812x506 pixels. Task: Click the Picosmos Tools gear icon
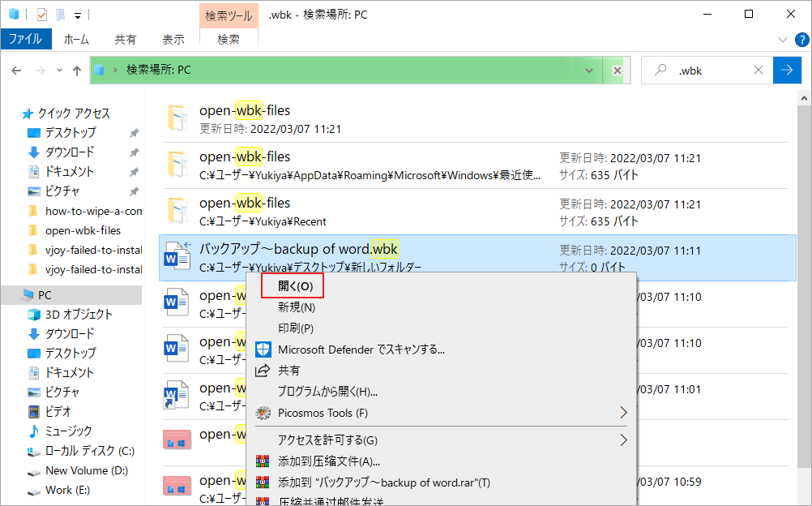click(263, 413)
